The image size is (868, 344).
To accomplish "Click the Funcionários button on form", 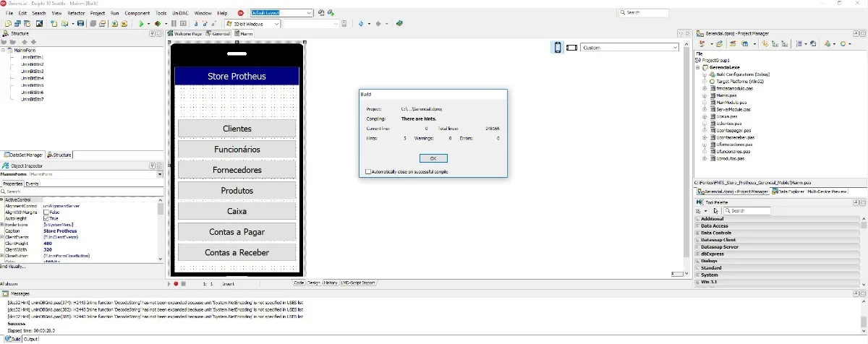I will click(237, 149).
